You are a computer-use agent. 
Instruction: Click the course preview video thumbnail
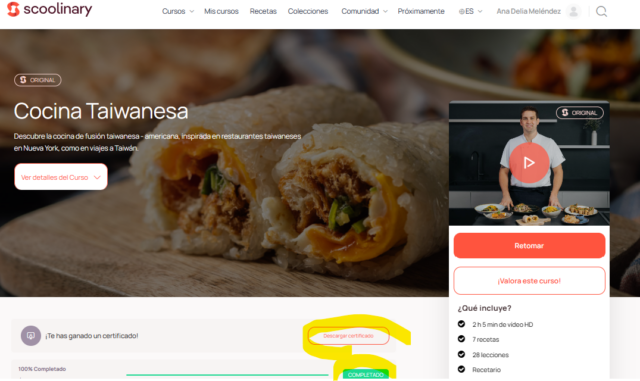tap(529, 163)
